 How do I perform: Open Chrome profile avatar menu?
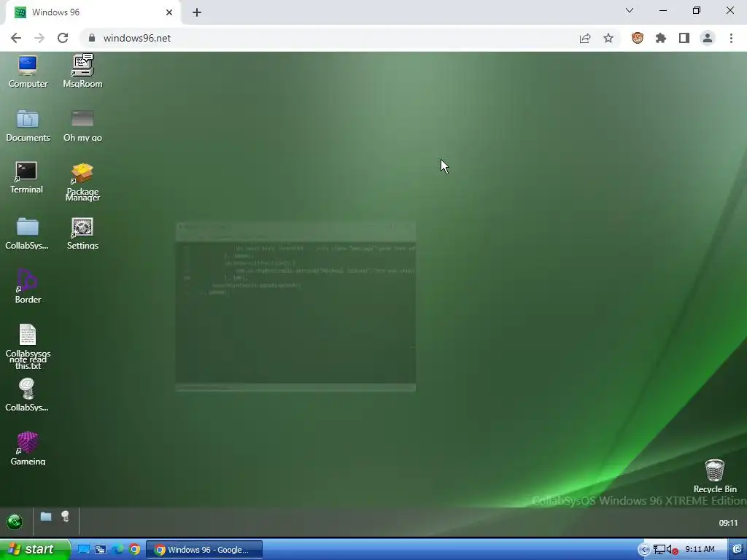708,38
